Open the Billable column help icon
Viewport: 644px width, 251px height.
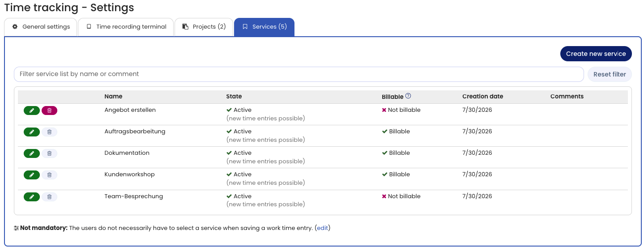[x=408, y=96]
